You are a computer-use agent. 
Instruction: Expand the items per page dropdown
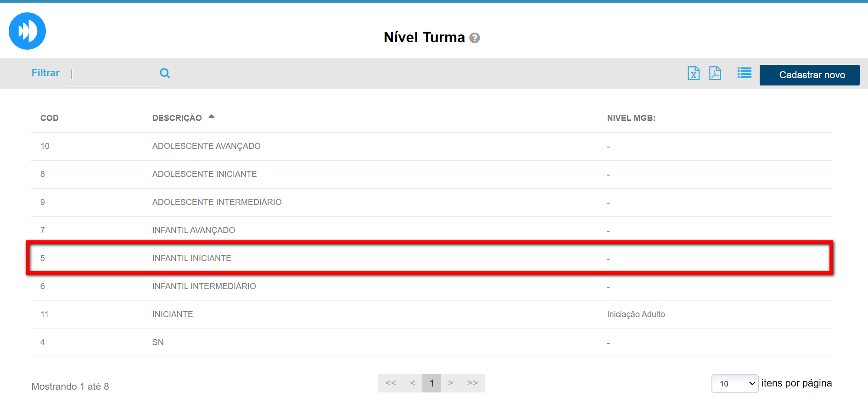734,383
